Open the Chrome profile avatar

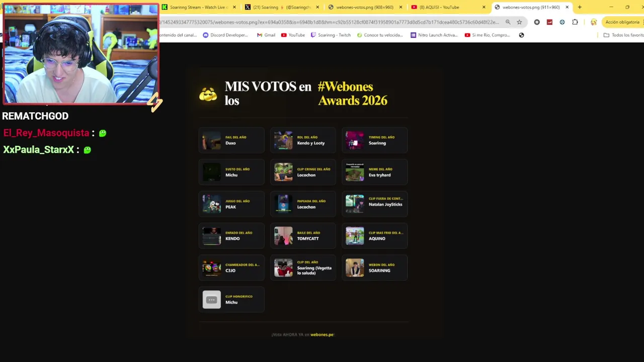(594, 22)
